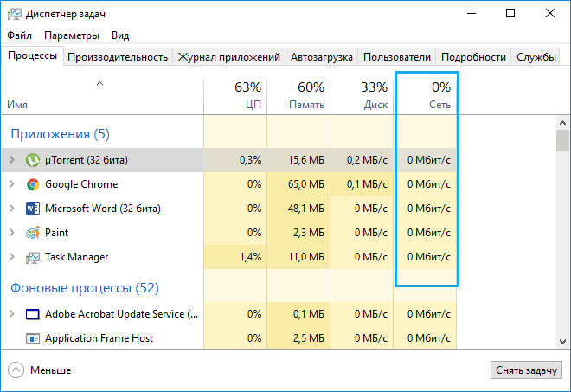Switch to the Автозагрузка tab

coord(322,57)
